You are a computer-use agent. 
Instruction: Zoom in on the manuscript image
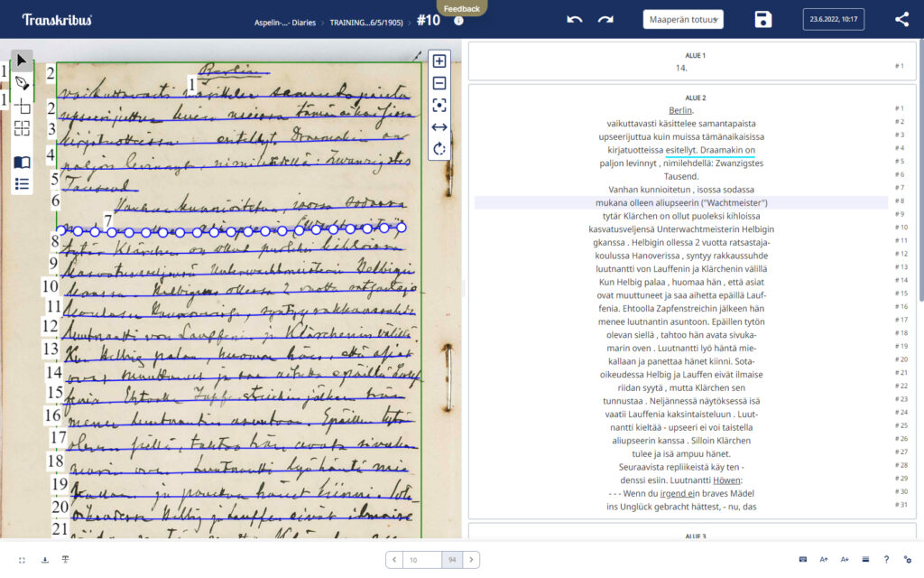tap(439, 61)
